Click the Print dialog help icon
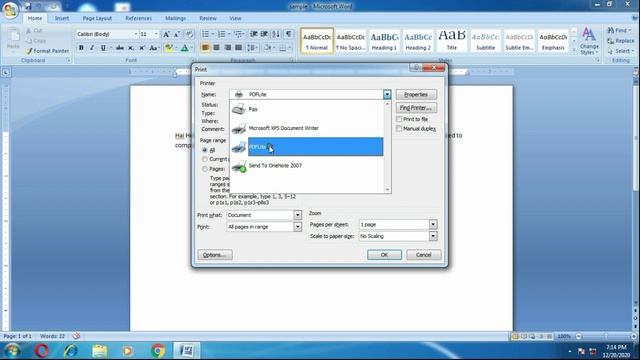Viewport: 640px width, 360px height. 416,67
